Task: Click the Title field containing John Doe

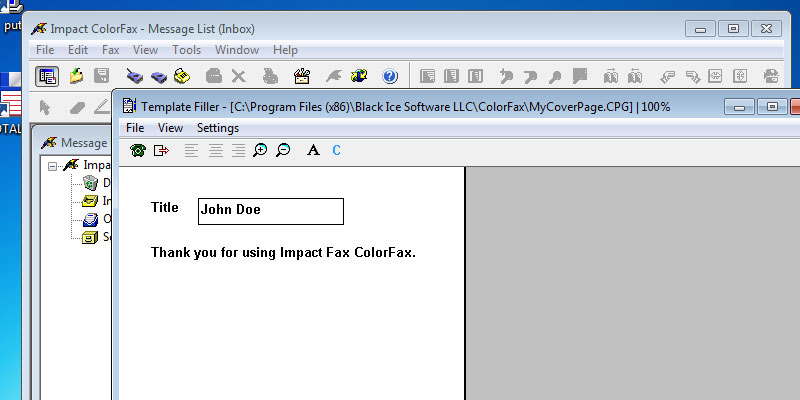Action: [270, 211]
